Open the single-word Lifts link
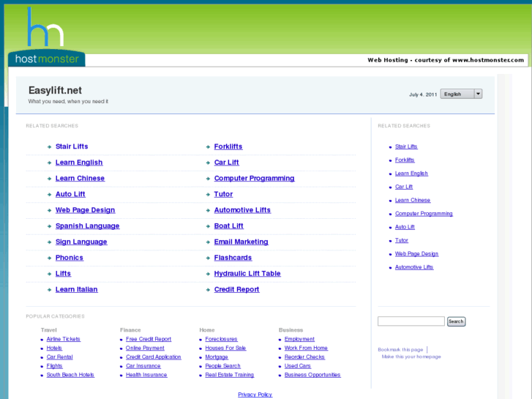 click(x=63, y=274)
